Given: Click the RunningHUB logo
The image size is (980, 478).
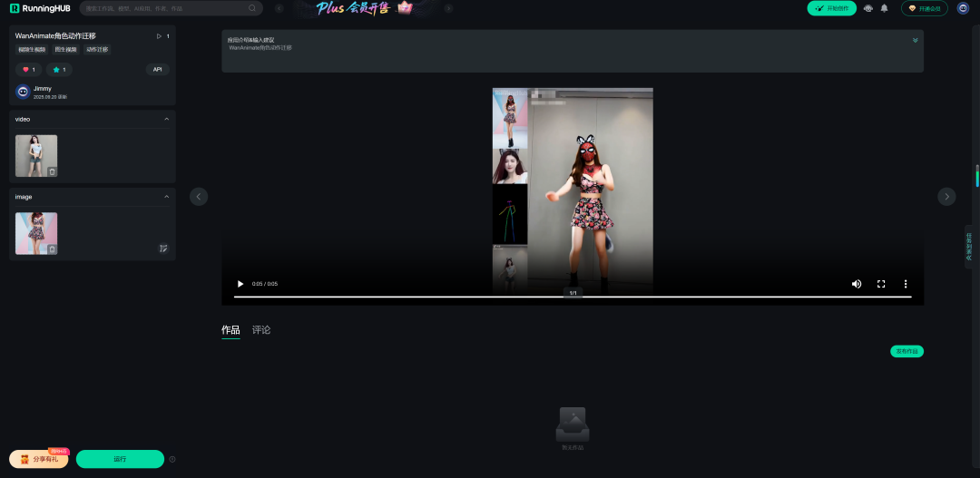Looking at the screenshot, I should [40, 8].
